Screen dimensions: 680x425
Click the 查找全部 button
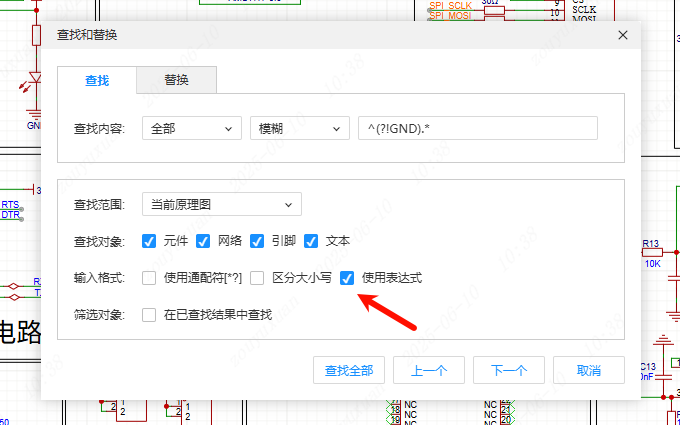pos(349,370)
